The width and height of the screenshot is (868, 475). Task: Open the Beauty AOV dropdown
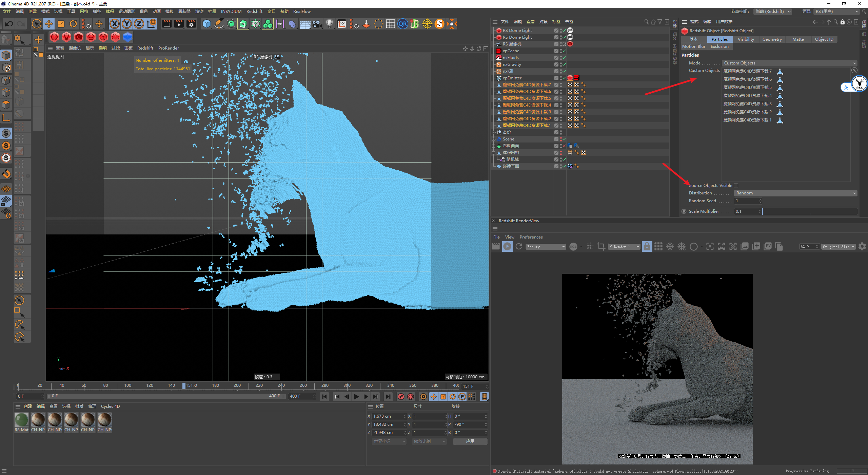click(546, 247)
